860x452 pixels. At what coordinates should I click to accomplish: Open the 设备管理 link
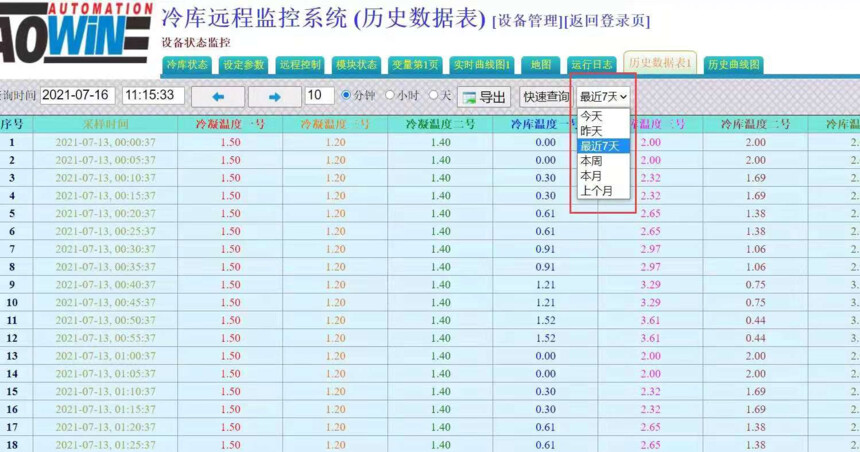point(528,21)
